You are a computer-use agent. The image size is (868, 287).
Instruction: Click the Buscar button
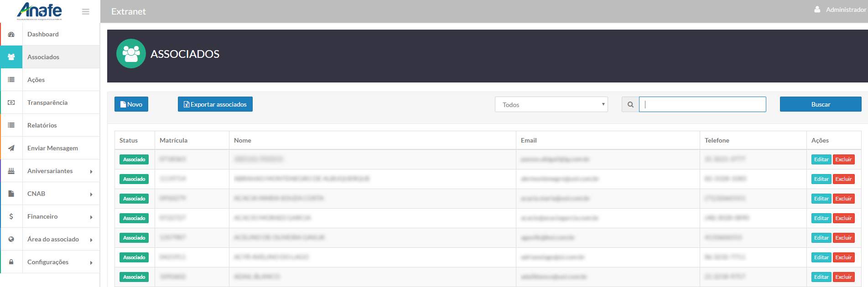point(821,104)
